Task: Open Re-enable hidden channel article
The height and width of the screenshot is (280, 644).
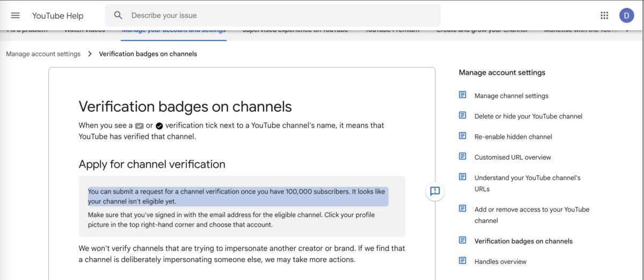Action: tap(513, 137)
